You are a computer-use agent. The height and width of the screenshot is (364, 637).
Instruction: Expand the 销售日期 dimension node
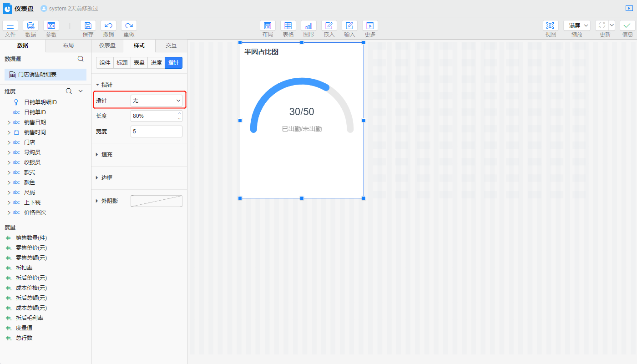[x=9, y=122]
